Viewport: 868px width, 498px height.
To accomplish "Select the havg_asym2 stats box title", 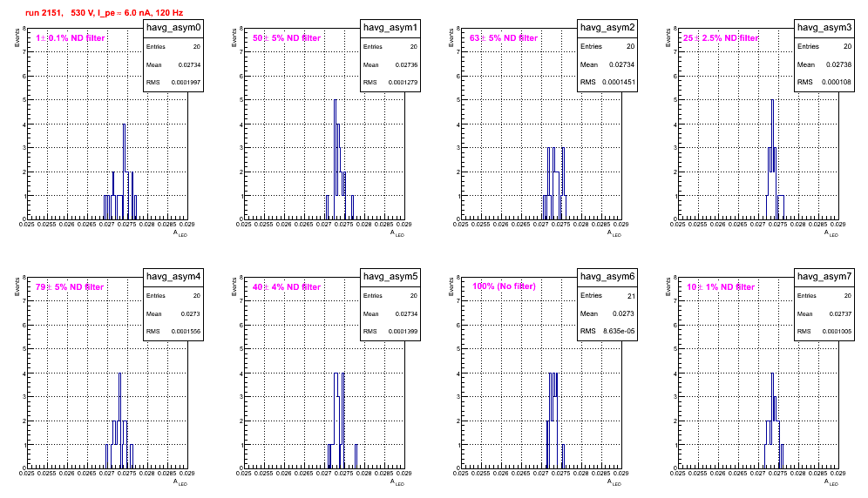I will (x=607, y=28).
